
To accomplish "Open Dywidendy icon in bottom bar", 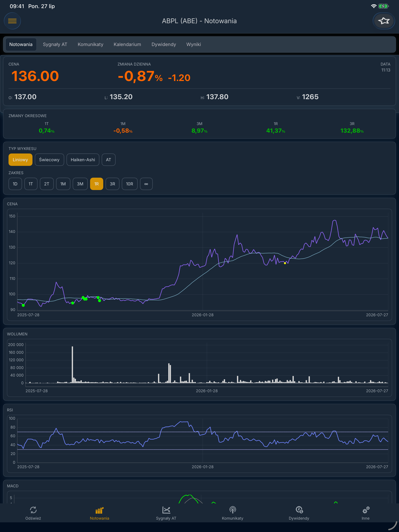I will coord(299,510).
